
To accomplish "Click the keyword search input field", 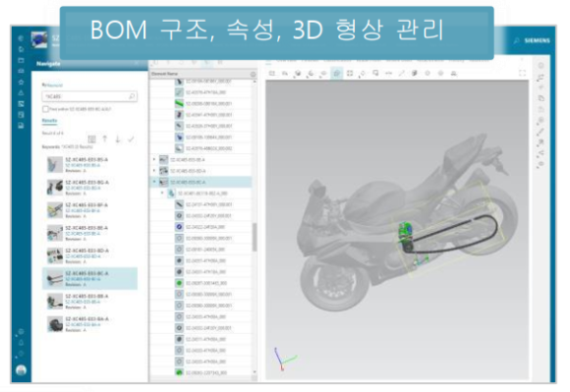I will pyautogui.click(x=89, y=96).
